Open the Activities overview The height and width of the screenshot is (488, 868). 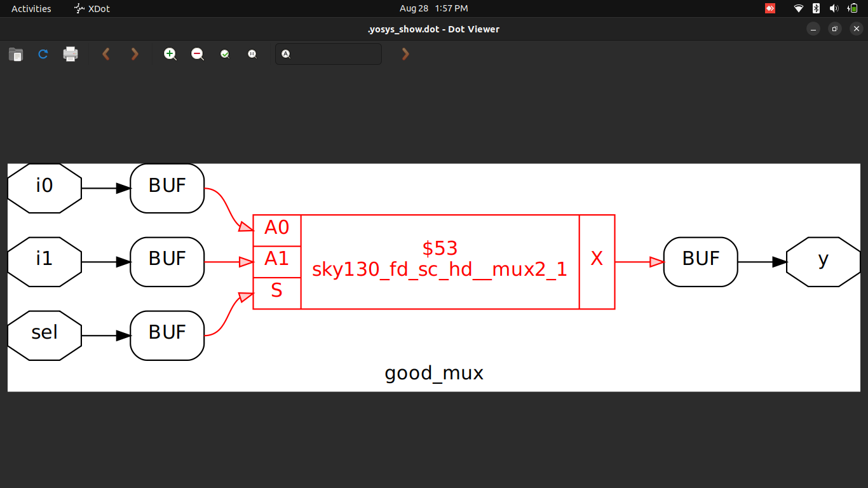tap(30, 8)
